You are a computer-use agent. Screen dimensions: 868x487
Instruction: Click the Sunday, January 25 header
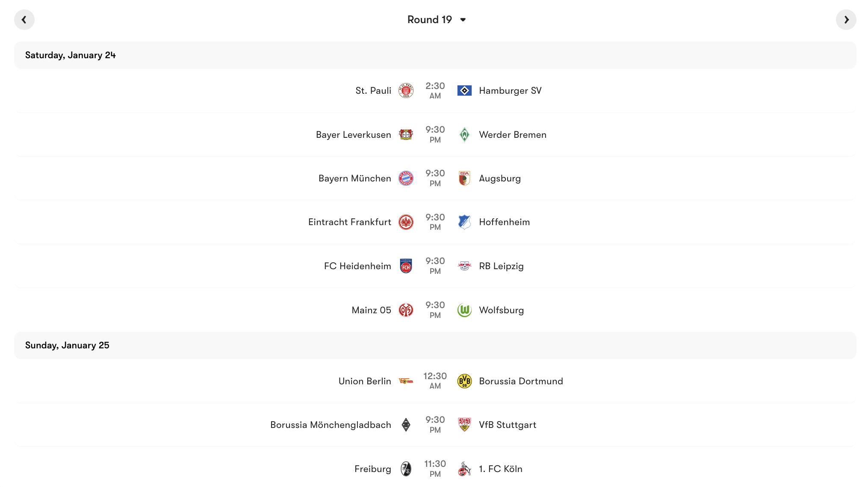[67, 345]
